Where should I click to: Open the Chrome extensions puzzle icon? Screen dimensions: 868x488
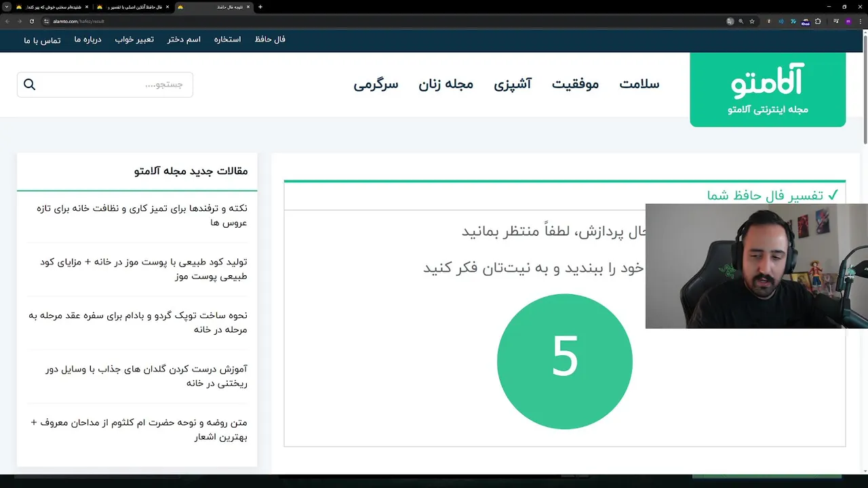[x=818, y=21]
